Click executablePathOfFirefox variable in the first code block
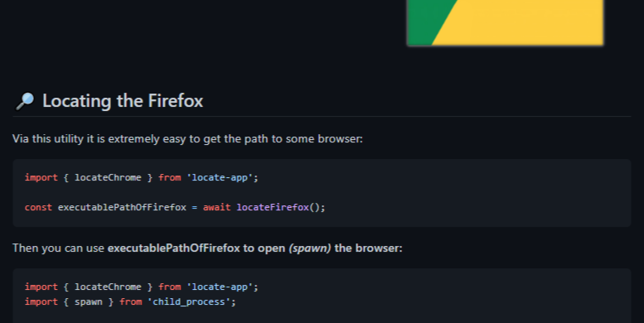This screenshot has width=644, height=323. 122,207
